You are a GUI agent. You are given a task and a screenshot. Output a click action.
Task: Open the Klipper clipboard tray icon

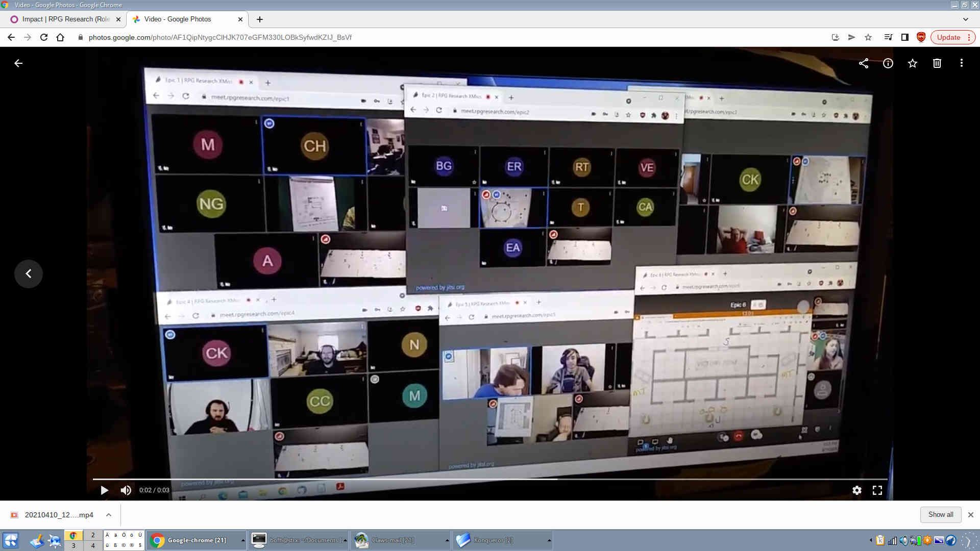880,540
